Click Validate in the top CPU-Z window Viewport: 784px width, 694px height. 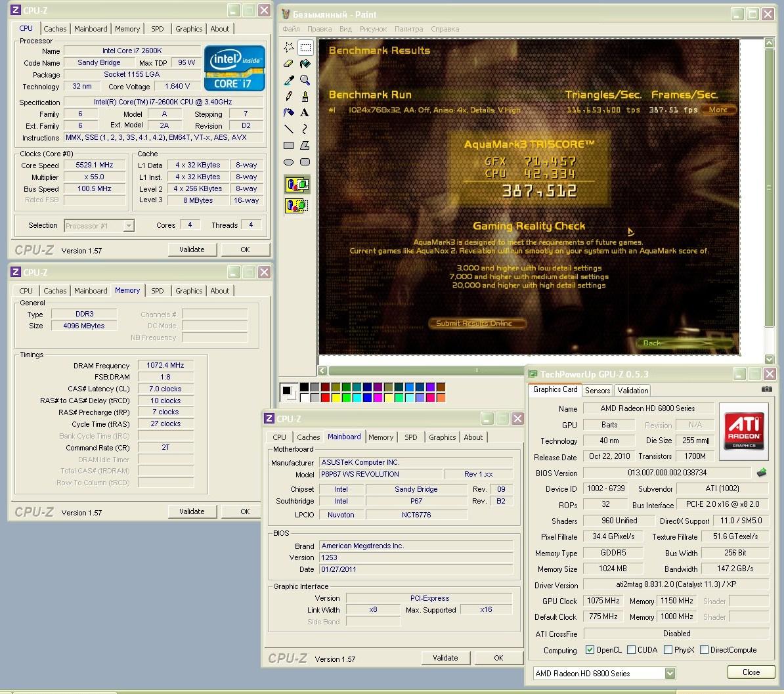[192, 249]
